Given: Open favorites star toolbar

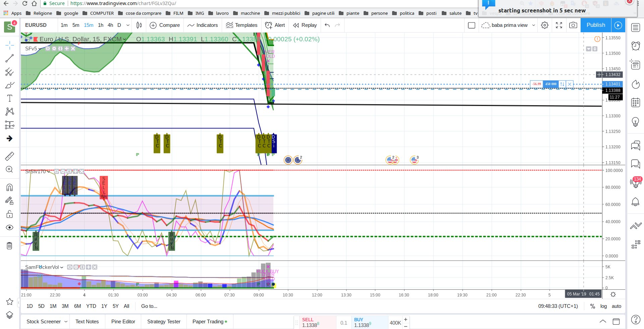Looking at the screenshot, I should point(10,301).
